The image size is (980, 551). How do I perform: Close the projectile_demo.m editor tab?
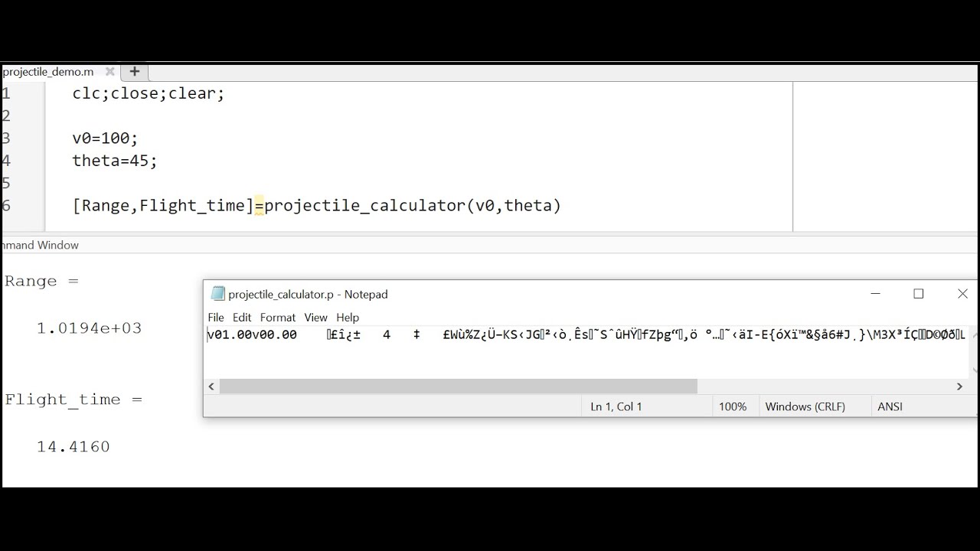click(x=109, y=72)
